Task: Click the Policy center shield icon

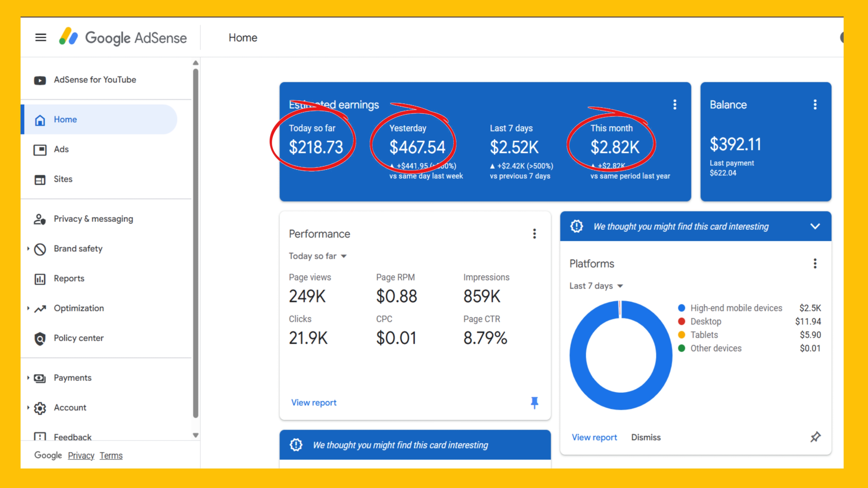Action: click(x=40, y=338)
